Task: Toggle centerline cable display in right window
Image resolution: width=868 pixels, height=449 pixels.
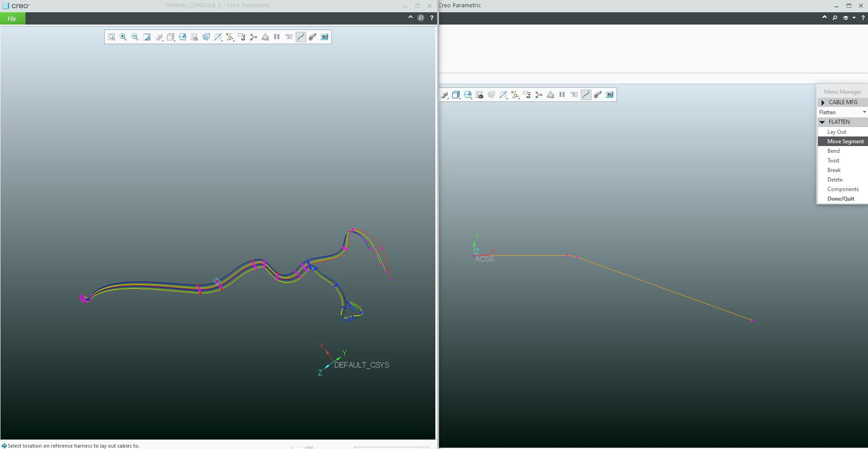Action: pyautogui.click(x=586, y=95)
